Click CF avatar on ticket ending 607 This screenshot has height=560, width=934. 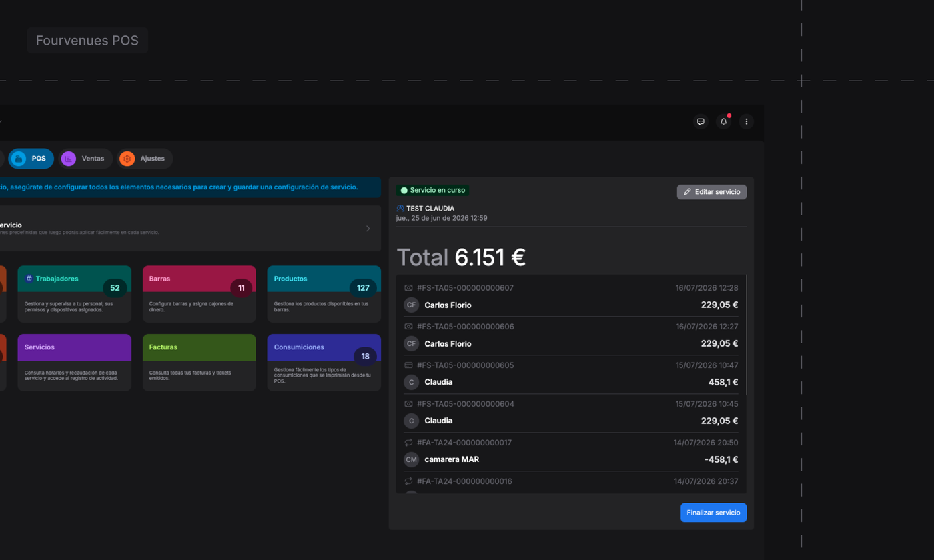click(x=412, y=305)
